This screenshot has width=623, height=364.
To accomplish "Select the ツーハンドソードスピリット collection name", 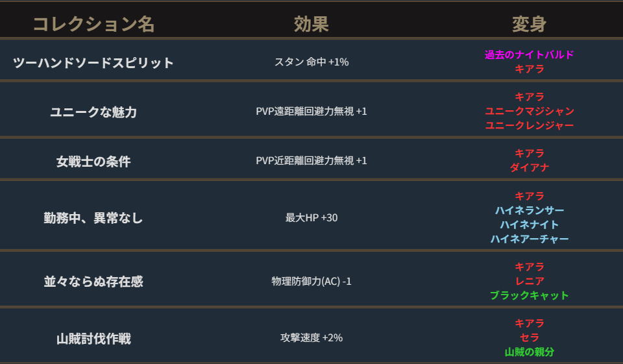I will coord(93,63).
